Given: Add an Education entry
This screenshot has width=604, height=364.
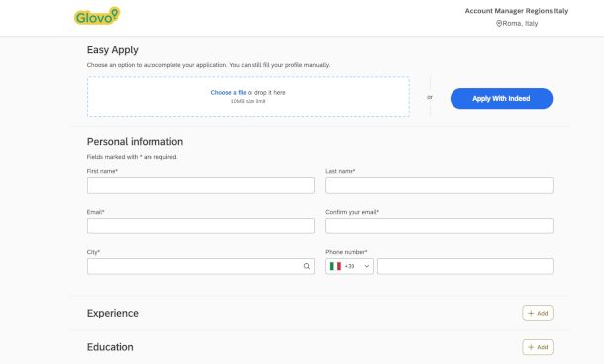Looking at the screenshot, I should click(538, 347).
